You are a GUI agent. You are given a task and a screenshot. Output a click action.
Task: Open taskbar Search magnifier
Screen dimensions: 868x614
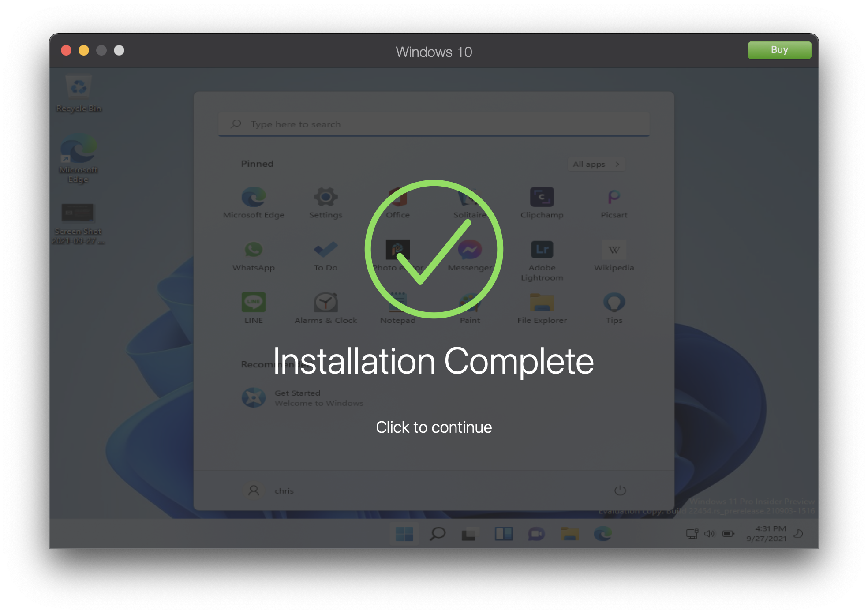(x=438, y=534)
